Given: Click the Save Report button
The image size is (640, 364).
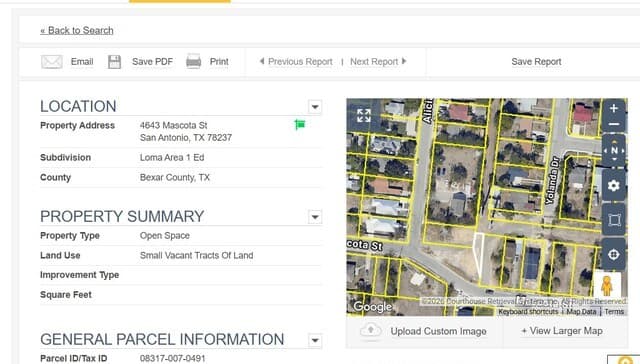Looking at the screenshot, I should tap(536, 62).
